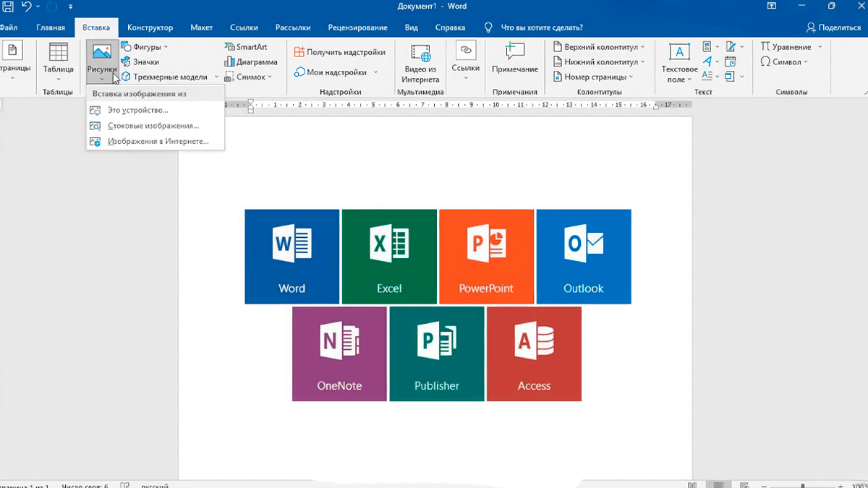Viewport: 868px width, 488px height.
Task: Open Номер страницы dropdown
Action: [631, 77]
